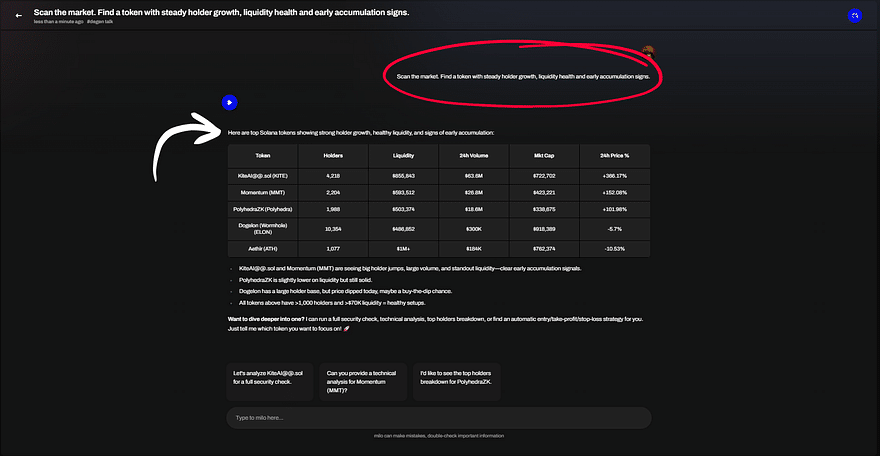Screen dimensions: 880x456
Task: Click the #degen talk tag under the title
Action: 100,21
